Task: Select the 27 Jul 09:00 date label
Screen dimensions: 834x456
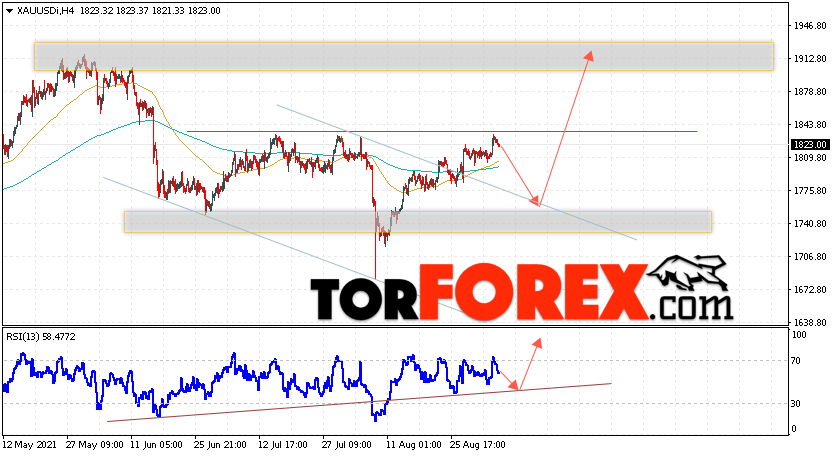Action: pos(347,444)
